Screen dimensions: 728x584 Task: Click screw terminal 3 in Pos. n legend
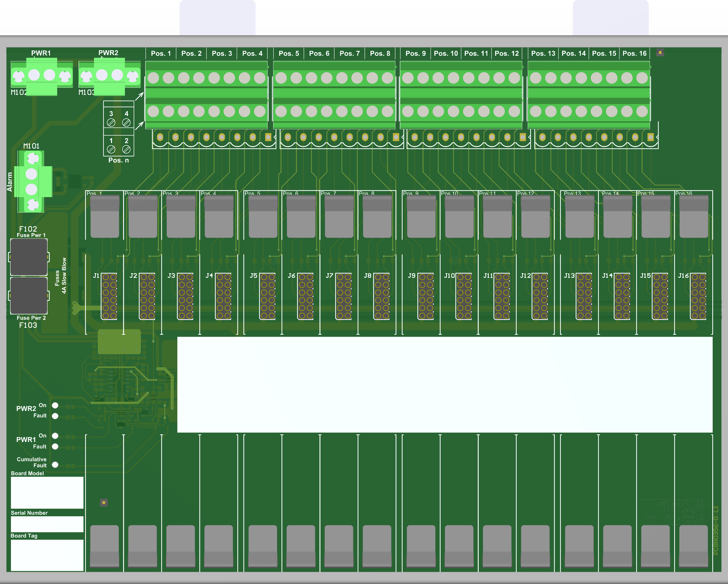click(x=111, y=123)
